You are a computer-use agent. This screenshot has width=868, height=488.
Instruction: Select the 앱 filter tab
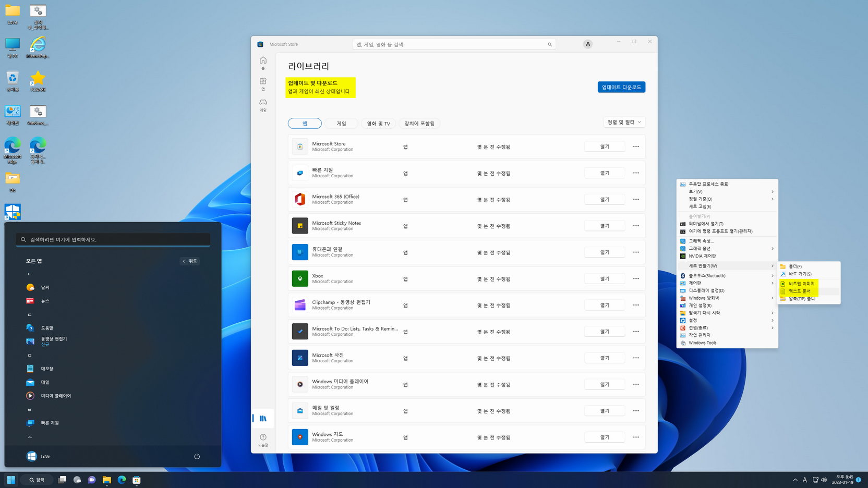pyautogui.click(x=305, y=124)
